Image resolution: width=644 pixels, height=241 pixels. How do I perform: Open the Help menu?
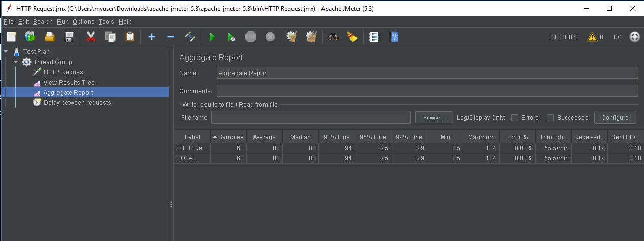tap(125, 22)
